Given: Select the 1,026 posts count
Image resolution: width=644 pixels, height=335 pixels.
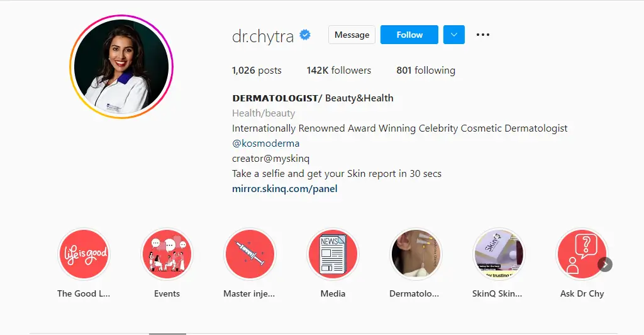Looking at the screenshot, I should tap(257, 71).
